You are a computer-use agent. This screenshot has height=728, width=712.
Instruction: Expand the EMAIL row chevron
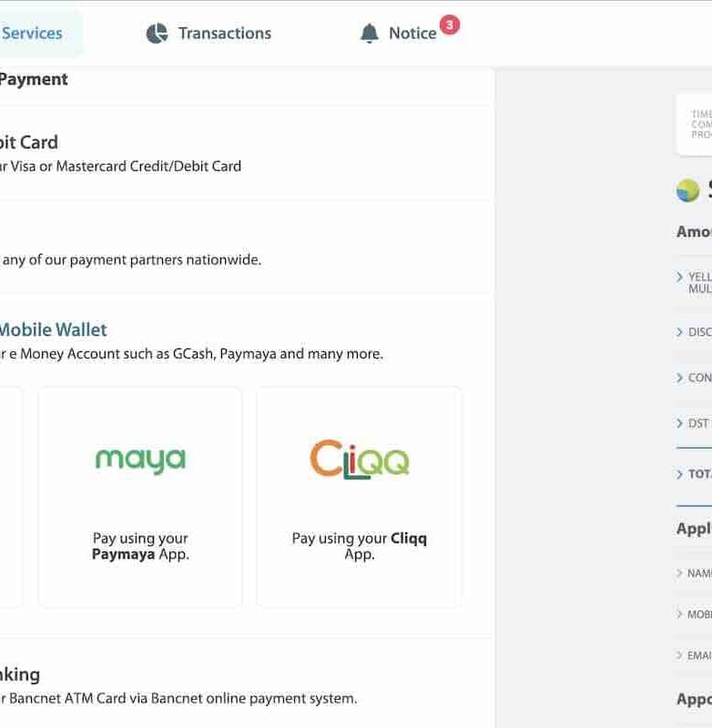pos(680,655)
